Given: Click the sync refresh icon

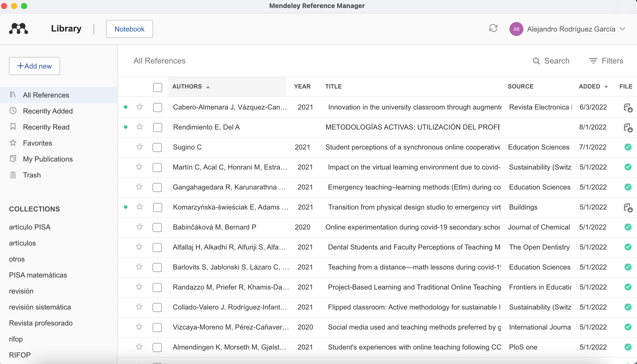Looking at the screenshot, I should [x=493, y=28].
